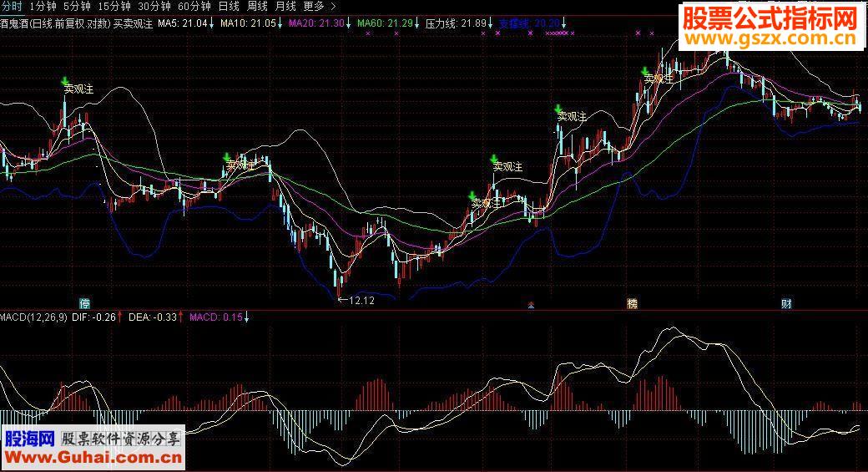Image resolution: width=868 pixels, height=472 pixels.
Task: Click the double up-arrow marker on time axis
Action: click(531, 304)
